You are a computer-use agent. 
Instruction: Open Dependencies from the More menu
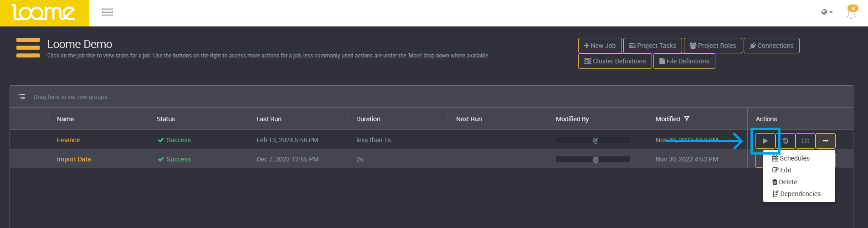tap(796, 194)
